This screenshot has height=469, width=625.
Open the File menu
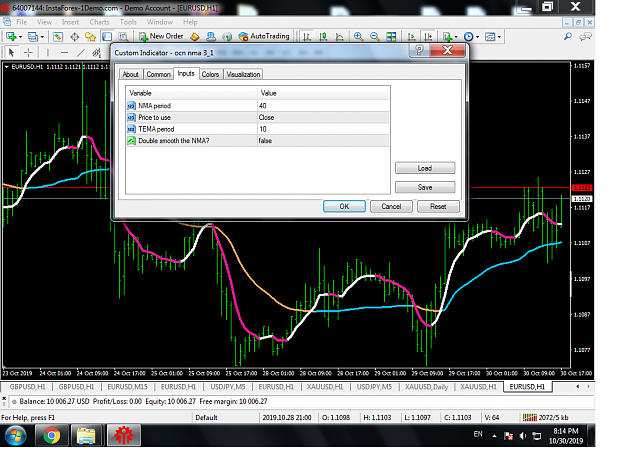(22, 22)
